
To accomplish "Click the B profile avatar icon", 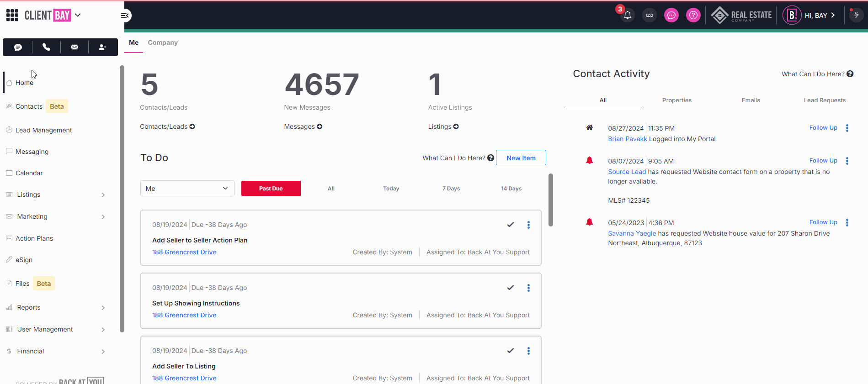I will click(792, 15).
